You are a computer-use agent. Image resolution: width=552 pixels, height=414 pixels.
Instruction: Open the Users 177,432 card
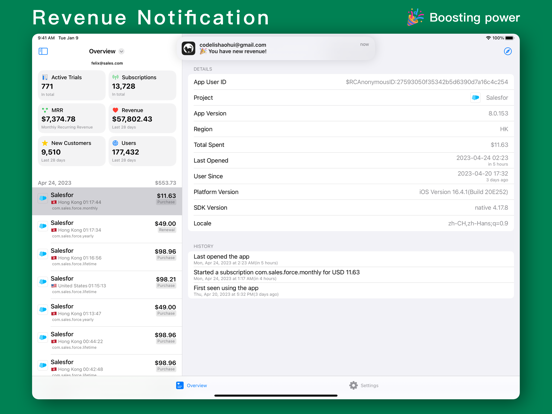point(142,151)
